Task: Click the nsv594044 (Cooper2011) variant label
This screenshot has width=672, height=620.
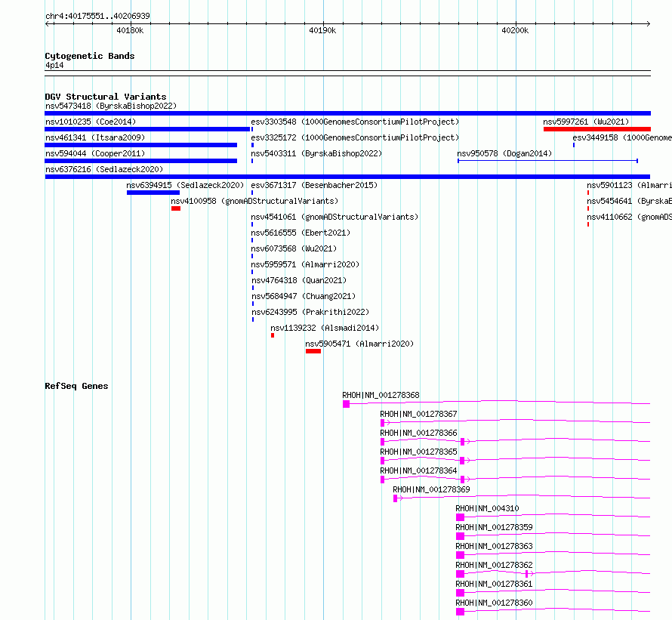Action: coord(95,153)
